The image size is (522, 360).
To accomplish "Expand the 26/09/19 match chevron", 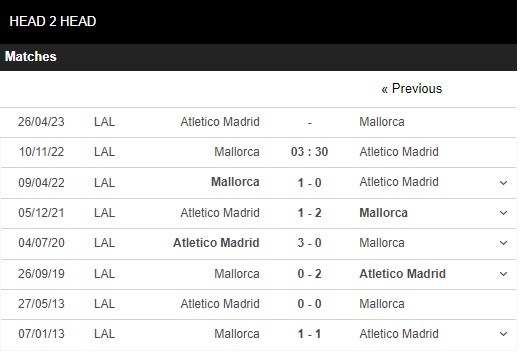I will [x=503, y=274].
